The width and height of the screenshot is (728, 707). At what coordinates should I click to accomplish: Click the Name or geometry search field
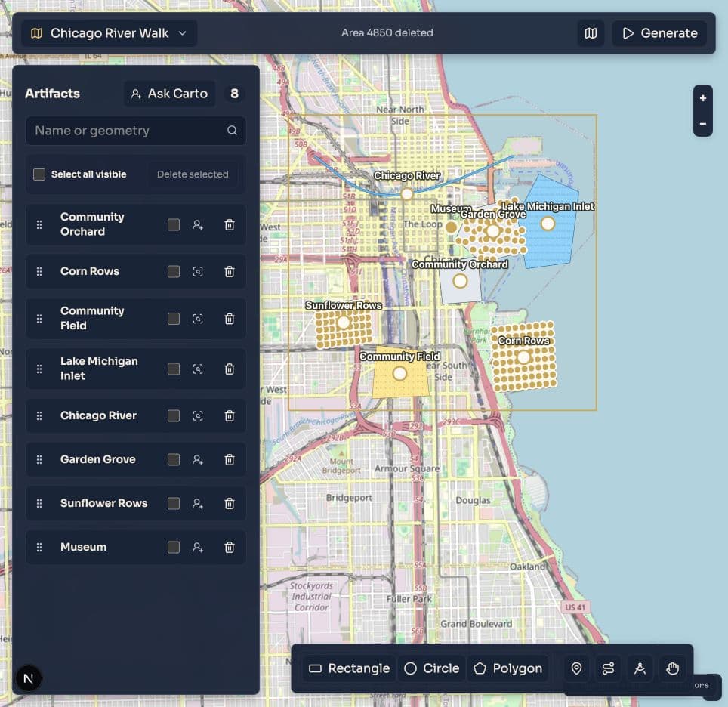pos(136,131)
